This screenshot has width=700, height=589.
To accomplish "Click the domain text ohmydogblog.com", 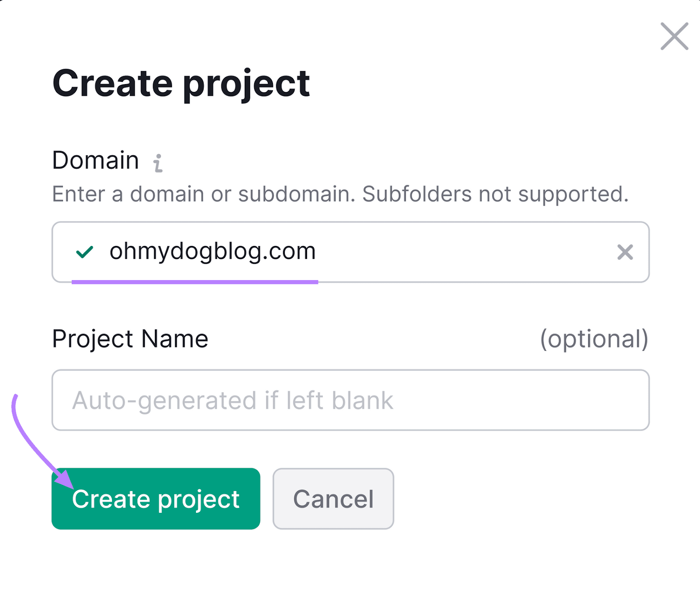I will [x=213, y=252].
